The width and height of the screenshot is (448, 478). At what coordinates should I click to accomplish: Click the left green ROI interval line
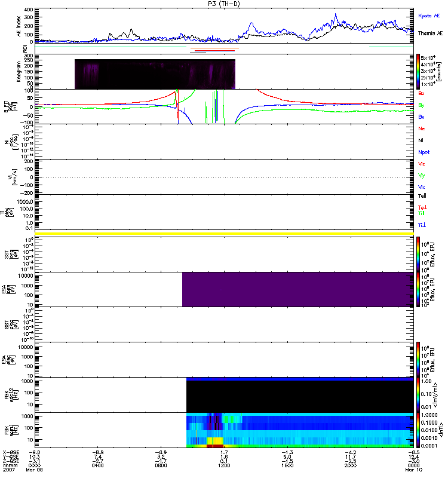coord(111,47)
